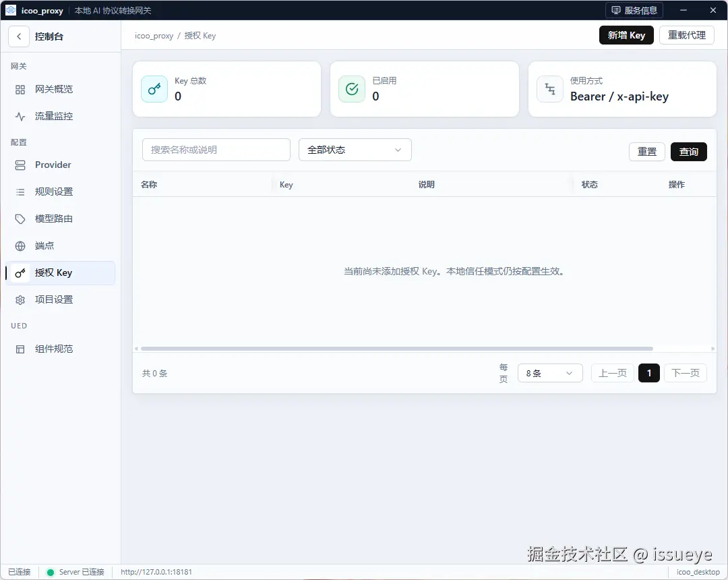Click the 说明 column header
728x580 pixels.
(426, 185)
